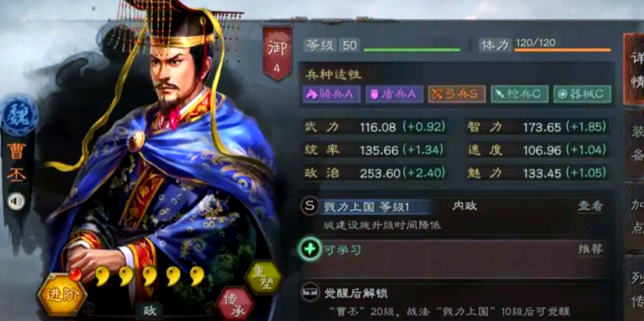Screen dimensions: 644x321
Task: Open the 重塑 reshape hexagon
Action: tap(263, 277)
